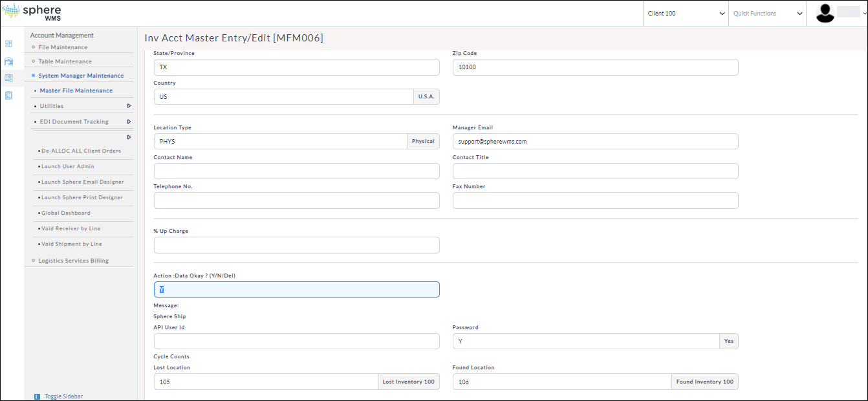868x401 pixels.
Task: Focus the Fax Number field
Action: click(x=596, y=200)
